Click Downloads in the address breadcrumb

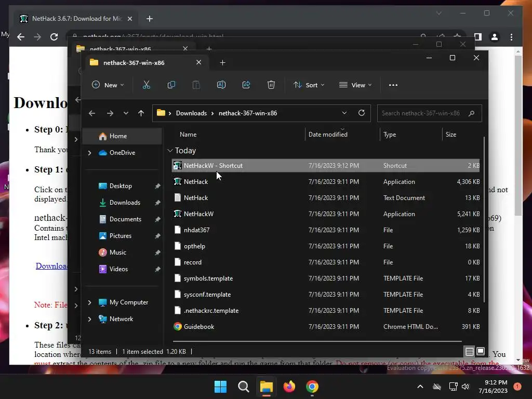191,113
